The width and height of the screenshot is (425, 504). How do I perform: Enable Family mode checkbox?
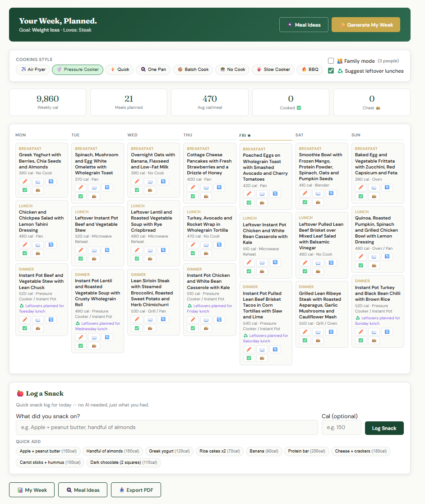pos(331,61)
